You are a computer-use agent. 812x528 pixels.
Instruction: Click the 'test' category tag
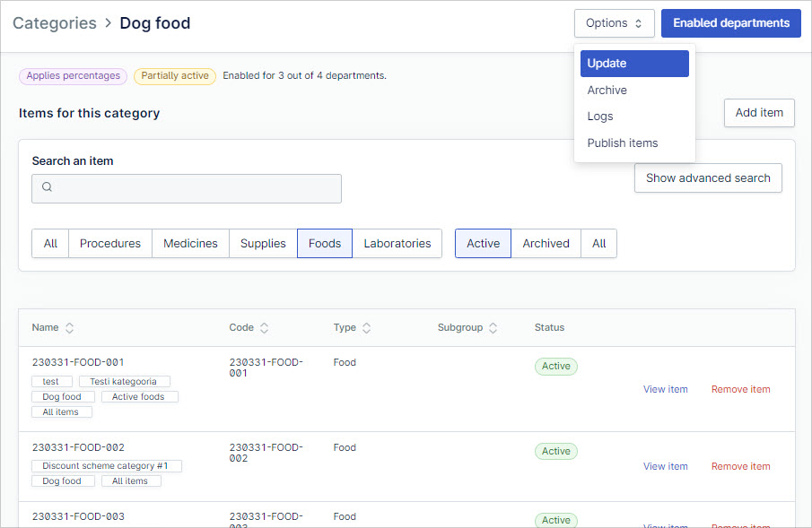[x=52, y=382]
